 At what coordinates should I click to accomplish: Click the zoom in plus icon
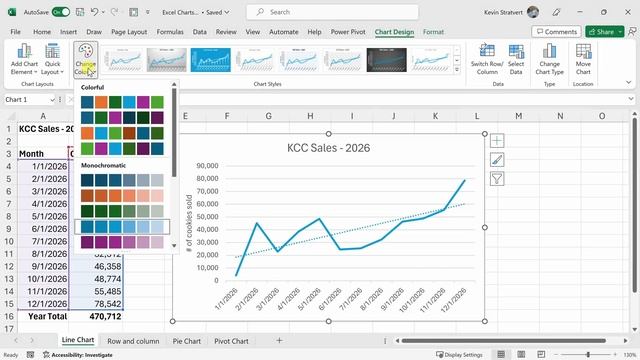coord(615,355)
